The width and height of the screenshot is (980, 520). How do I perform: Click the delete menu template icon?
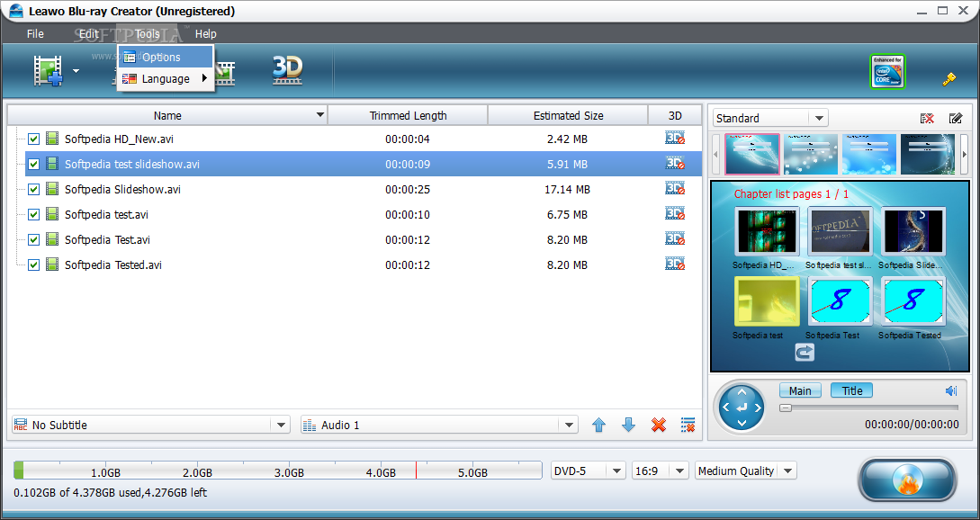[927, 118]
